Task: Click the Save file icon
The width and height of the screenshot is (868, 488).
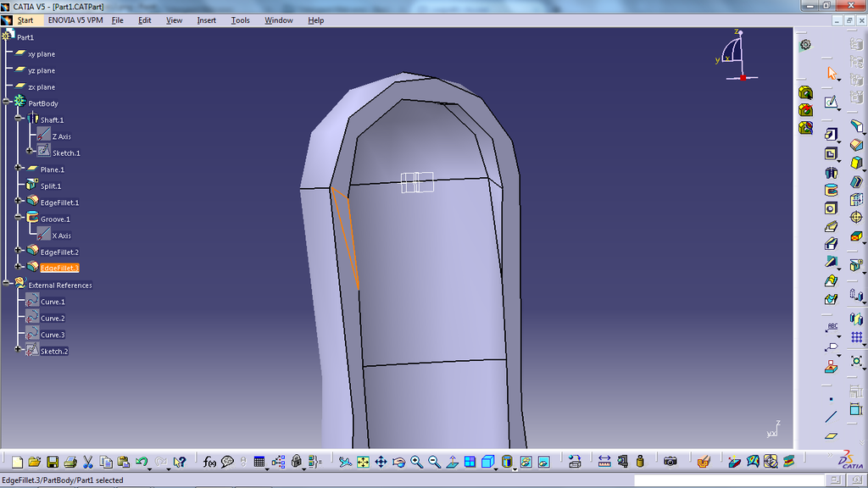Action: click(53, 462)
